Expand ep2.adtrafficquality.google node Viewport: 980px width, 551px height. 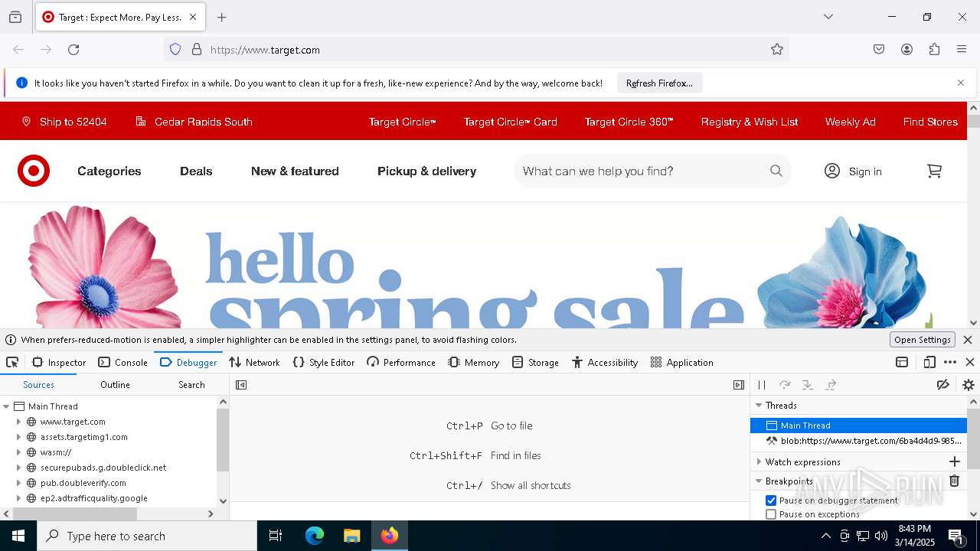pos(18,498)
